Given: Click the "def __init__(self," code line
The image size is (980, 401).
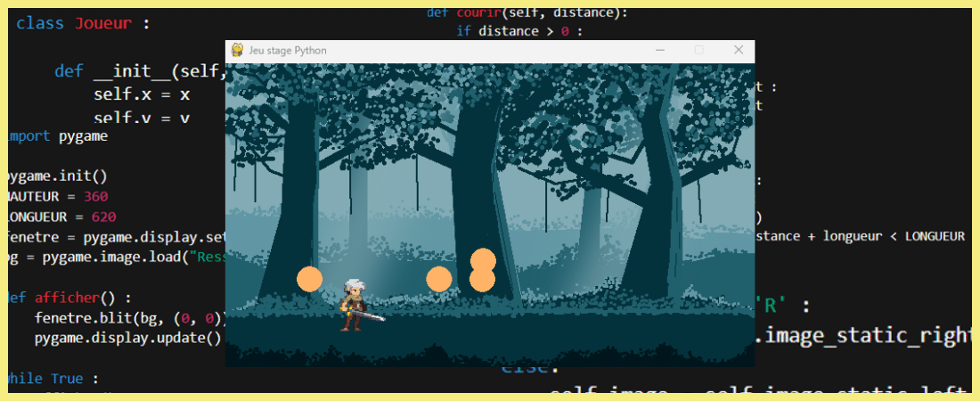Looking at the screenshot, I should 139,71.
